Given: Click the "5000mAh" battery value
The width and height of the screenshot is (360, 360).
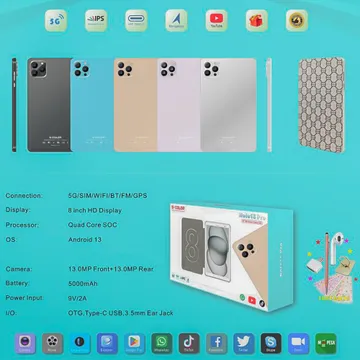Looking at the screenshot, I should click(x=83, y=284).
